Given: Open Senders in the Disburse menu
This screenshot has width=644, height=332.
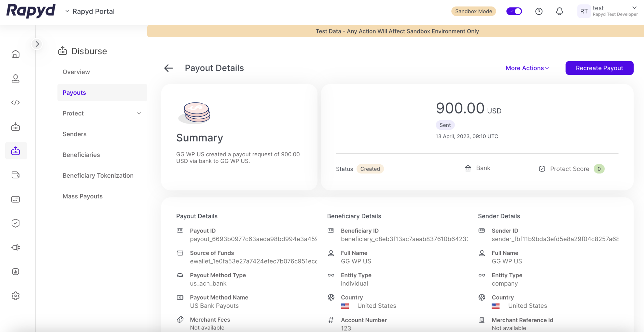Looking at the screenshot, I should [74, 134].
